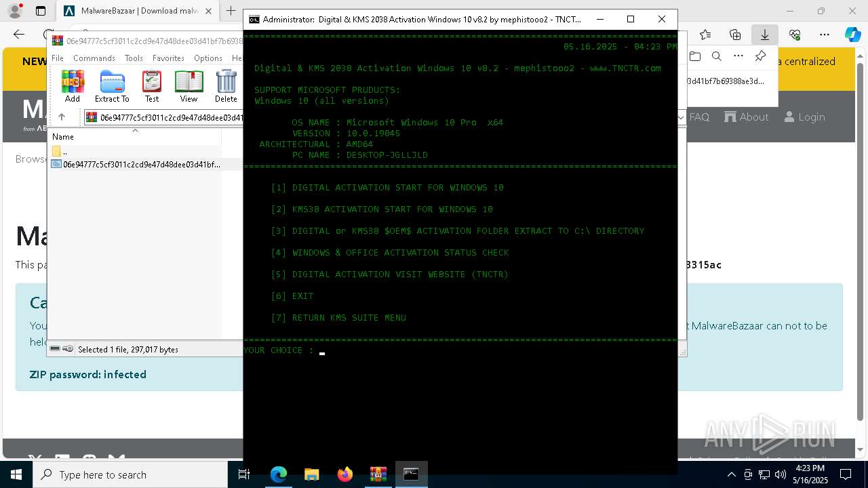This screenshot has width=868, height=488.
Task: Click option [6] EXIT line
Action: coord(292,296)
